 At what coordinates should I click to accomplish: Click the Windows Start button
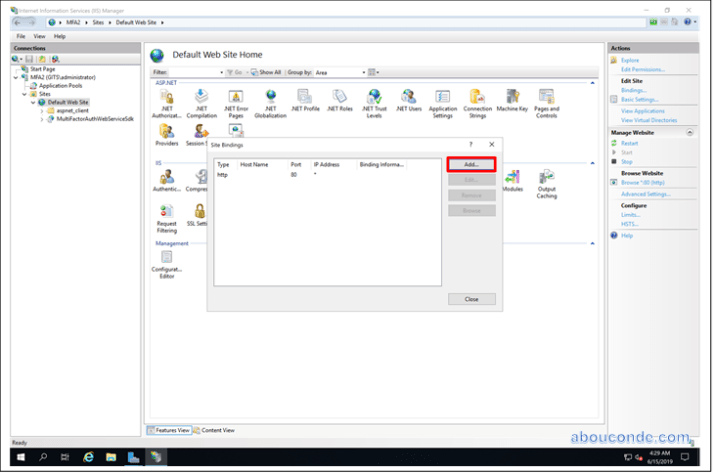tap(18, 457)
